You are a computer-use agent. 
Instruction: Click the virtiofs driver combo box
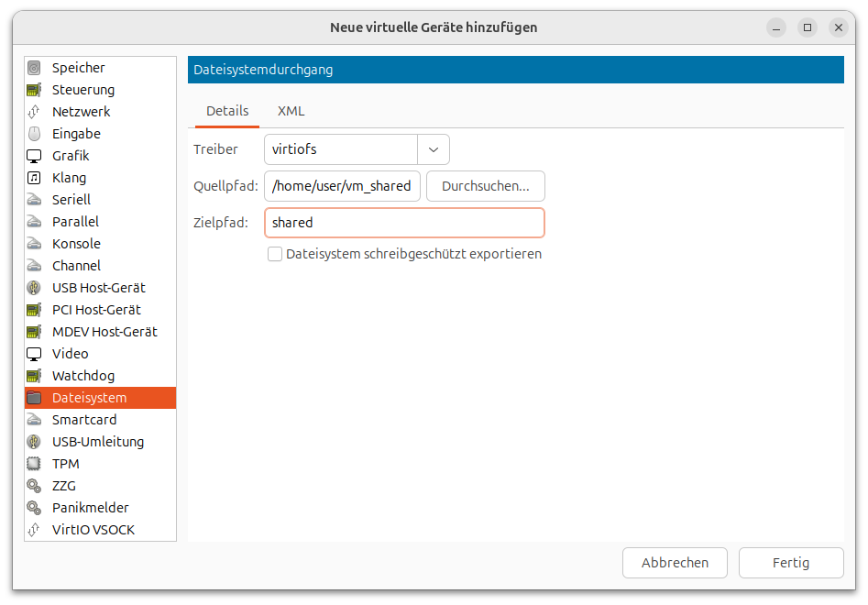pyautogui.click(x=341, y=149)
